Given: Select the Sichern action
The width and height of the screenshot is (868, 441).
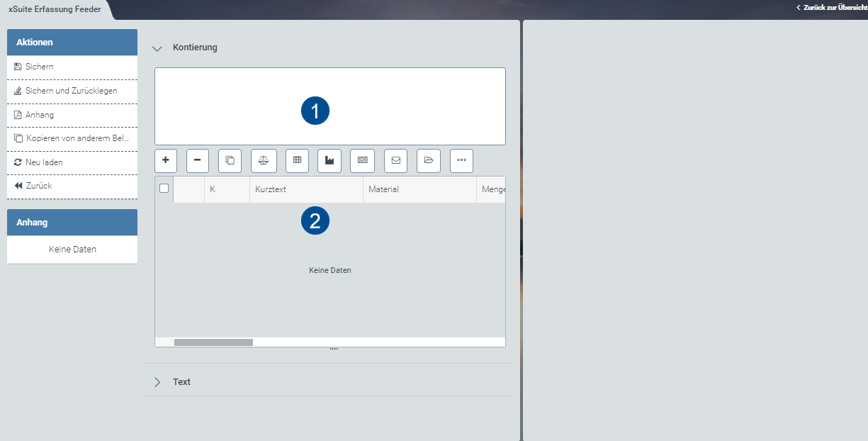Looking at the screenshot, I should pyautogui.click(x=40, y=67).
